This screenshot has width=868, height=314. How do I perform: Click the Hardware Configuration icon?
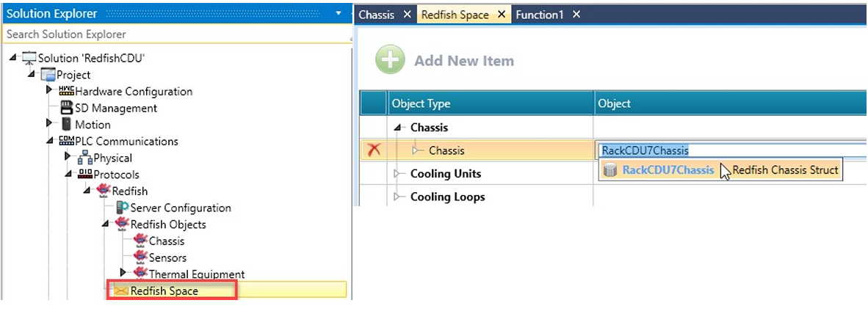tap(66, 91)
